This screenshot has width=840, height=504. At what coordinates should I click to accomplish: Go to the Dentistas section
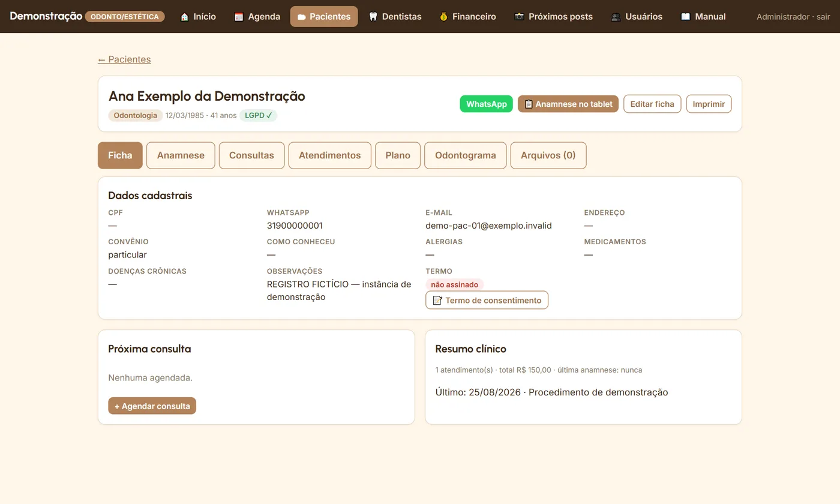[x=395, y=17]
